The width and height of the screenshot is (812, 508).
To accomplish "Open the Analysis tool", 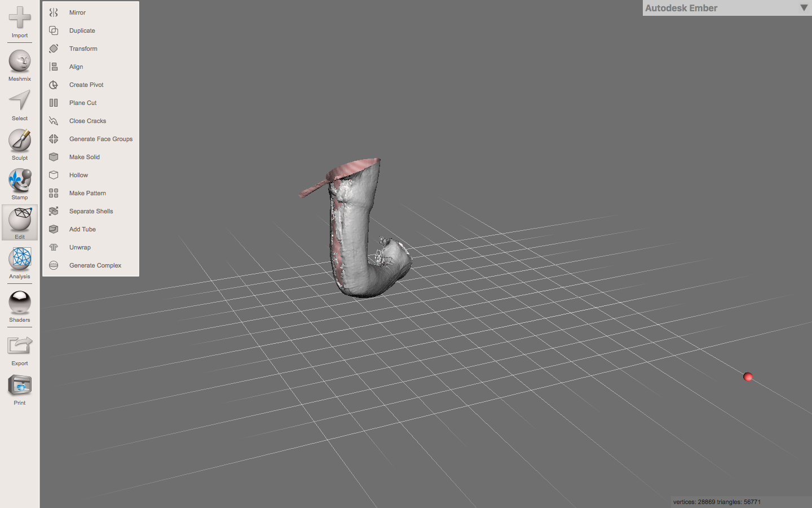I will click(x=20, y=259).
